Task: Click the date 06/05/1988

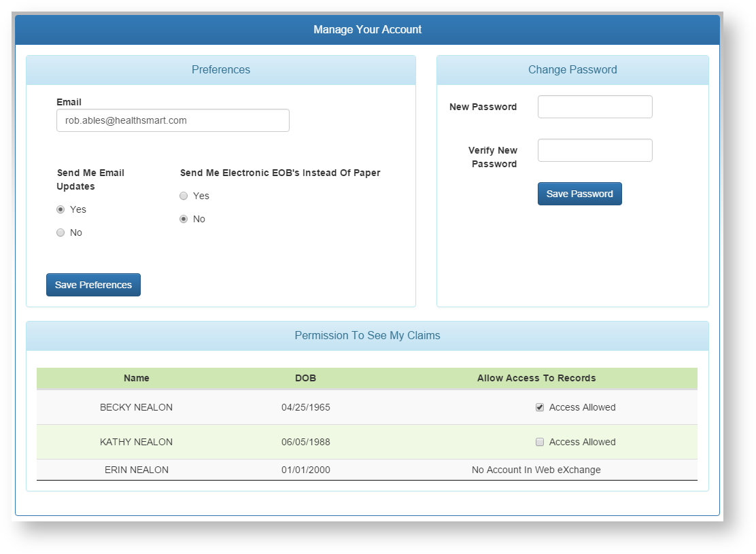Action: pyautogui.click(x=306, y=442)
